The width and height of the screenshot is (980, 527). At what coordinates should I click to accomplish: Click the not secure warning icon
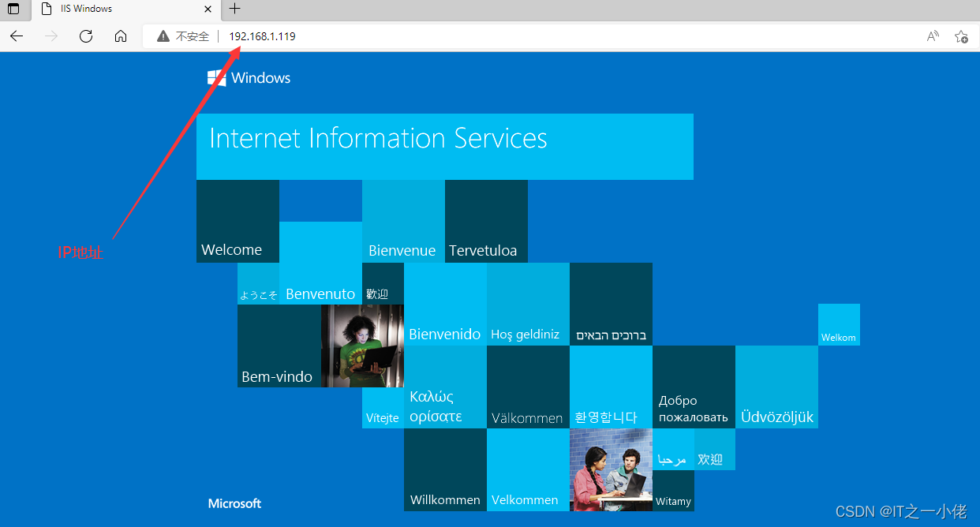(x=163, y=36)
